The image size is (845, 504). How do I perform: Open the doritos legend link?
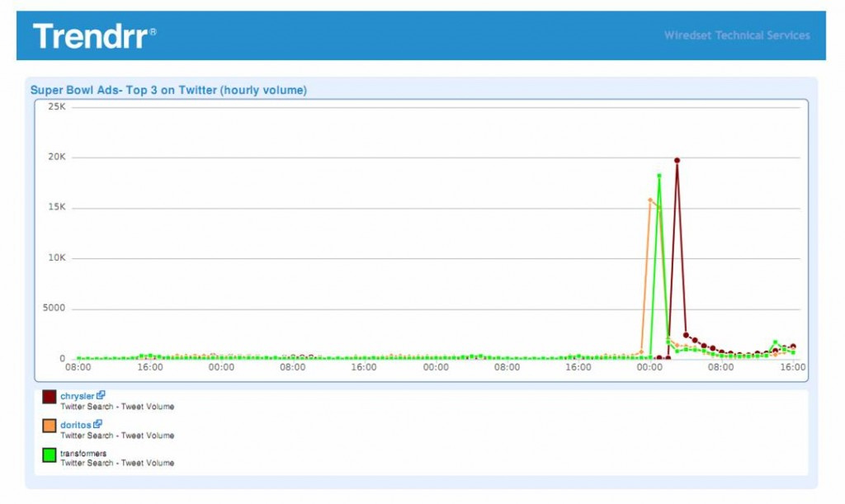[x=75, y=425]
